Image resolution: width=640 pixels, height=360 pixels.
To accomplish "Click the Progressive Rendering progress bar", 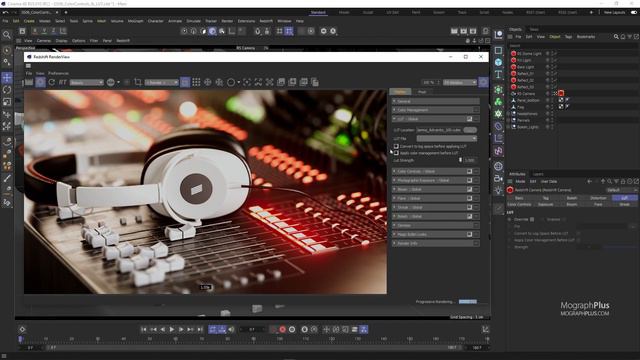I will [468, 302].
